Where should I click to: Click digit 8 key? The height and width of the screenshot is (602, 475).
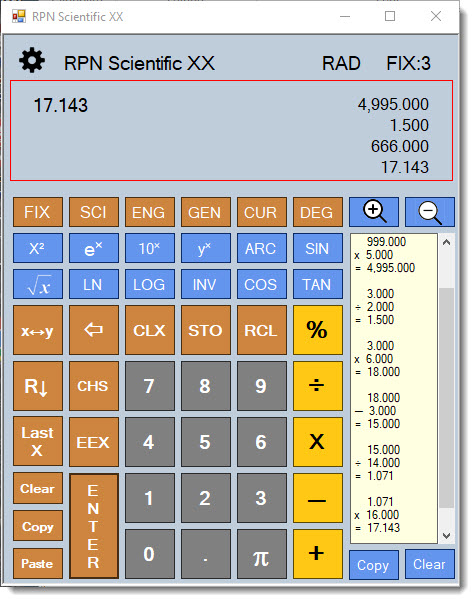(x=206, y=386)
